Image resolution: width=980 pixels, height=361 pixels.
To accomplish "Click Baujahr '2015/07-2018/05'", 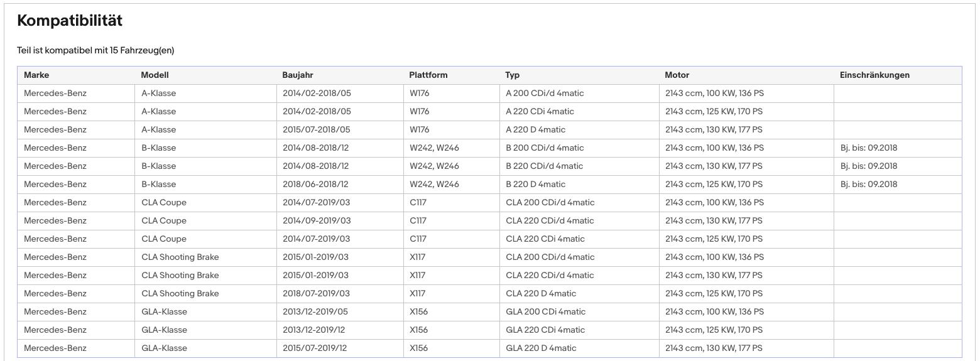I will point(317,130).
